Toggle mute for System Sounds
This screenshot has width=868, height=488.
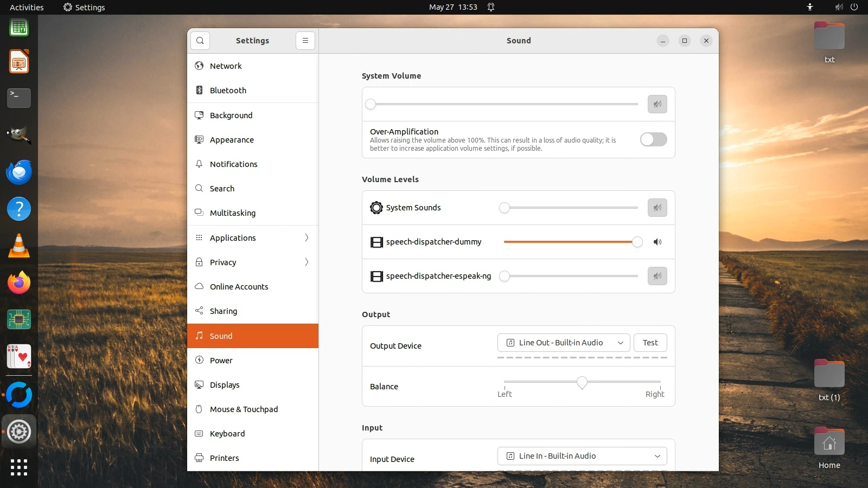tap(657, 208)
